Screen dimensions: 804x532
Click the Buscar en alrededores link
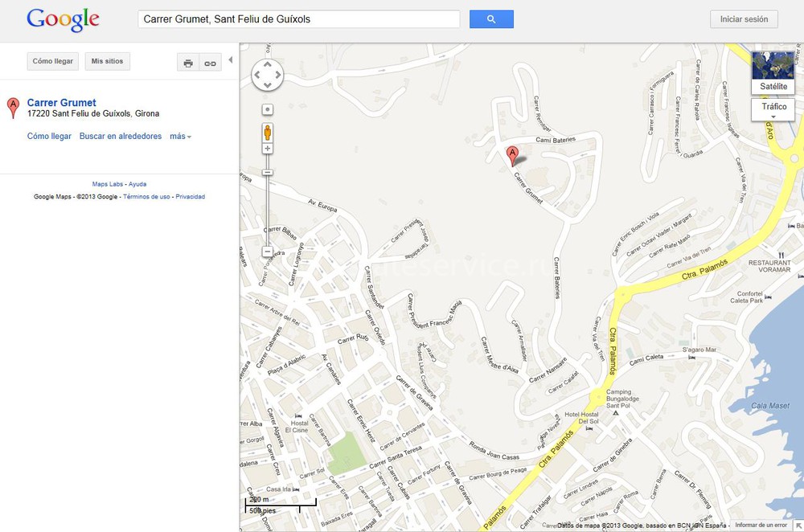(x=121, y=137)
